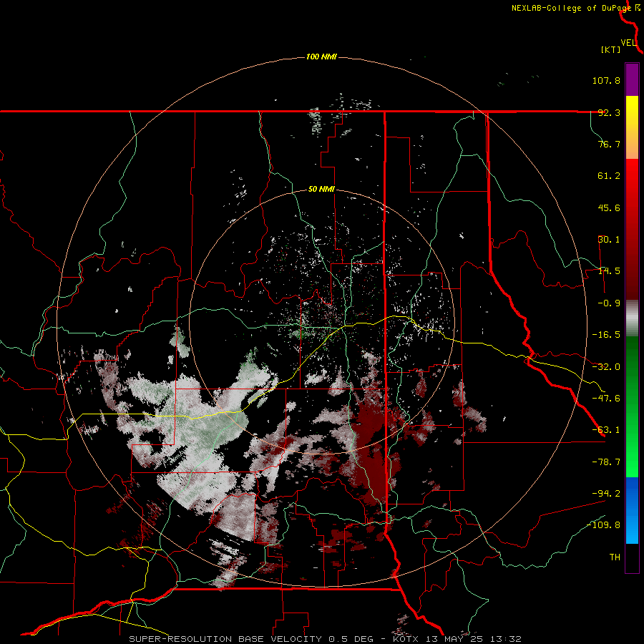Click the 100 NMI range ring label
The width and height of the screenshot is (644, 644).
point(321,57)
